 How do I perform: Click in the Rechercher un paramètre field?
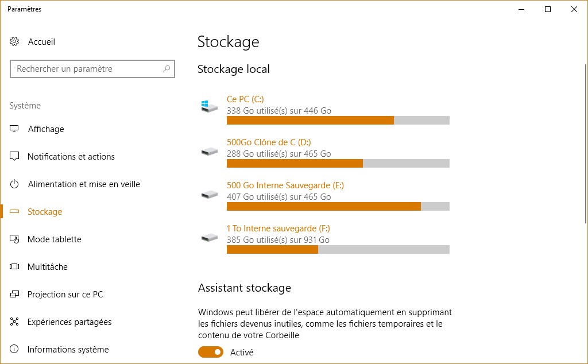coord(86,69)
